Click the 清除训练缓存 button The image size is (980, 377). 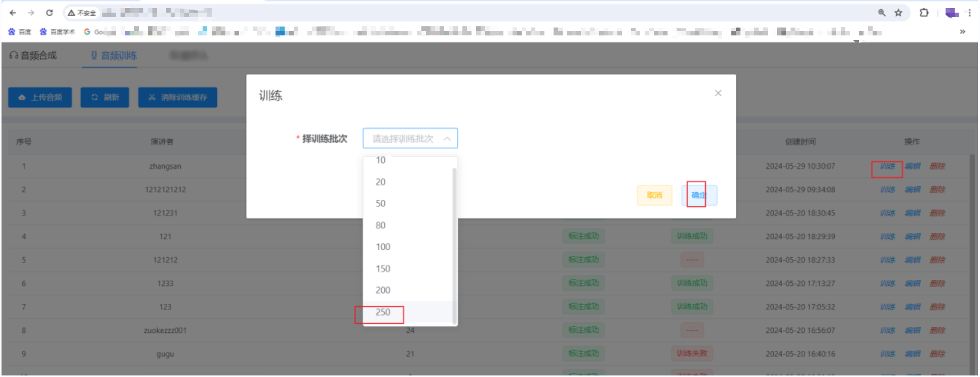178,97
